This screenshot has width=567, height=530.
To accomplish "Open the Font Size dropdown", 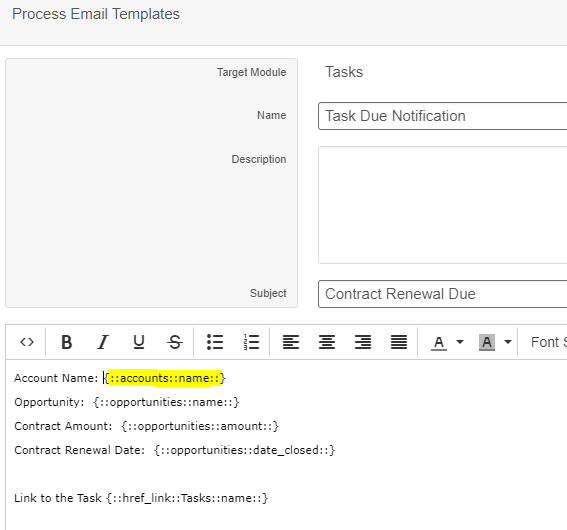I will tap(548, 342).
